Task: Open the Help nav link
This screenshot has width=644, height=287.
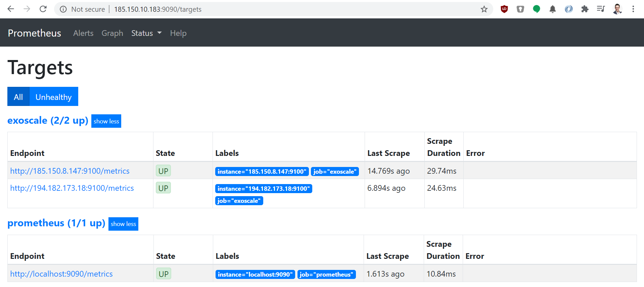Action: pyautogui.click(x=178, y=33)
